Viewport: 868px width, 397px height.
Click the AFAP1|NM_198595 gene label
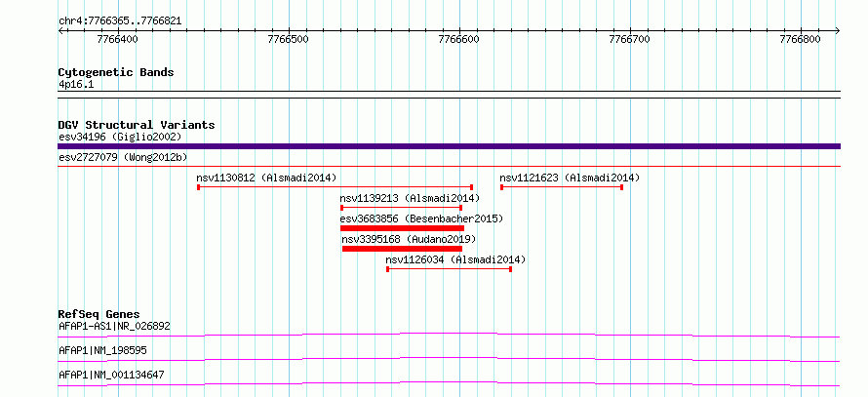tap(103, 350)
